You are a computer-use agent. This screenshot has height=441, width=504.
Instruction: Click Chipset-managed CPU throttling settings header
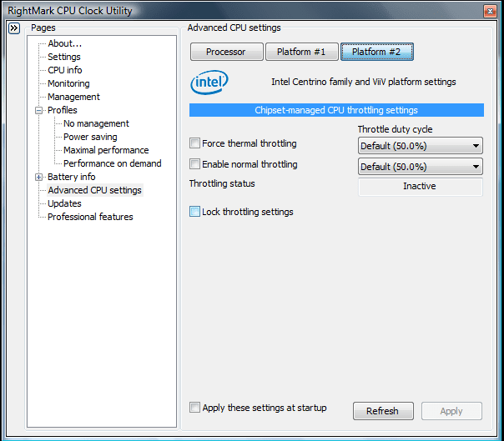[x=336, y=110]
